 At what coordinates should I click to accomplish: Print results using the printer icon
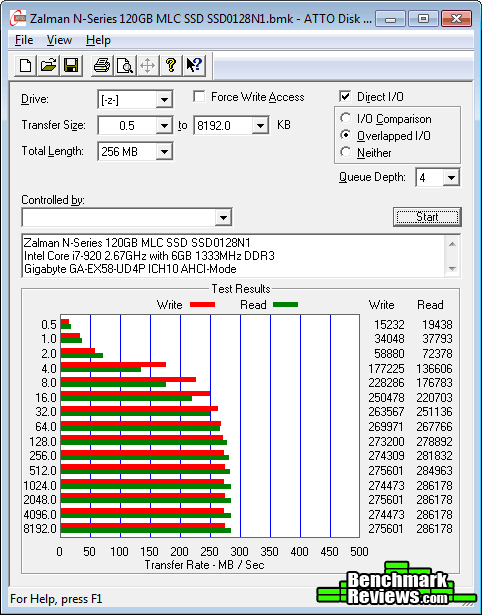102,65
